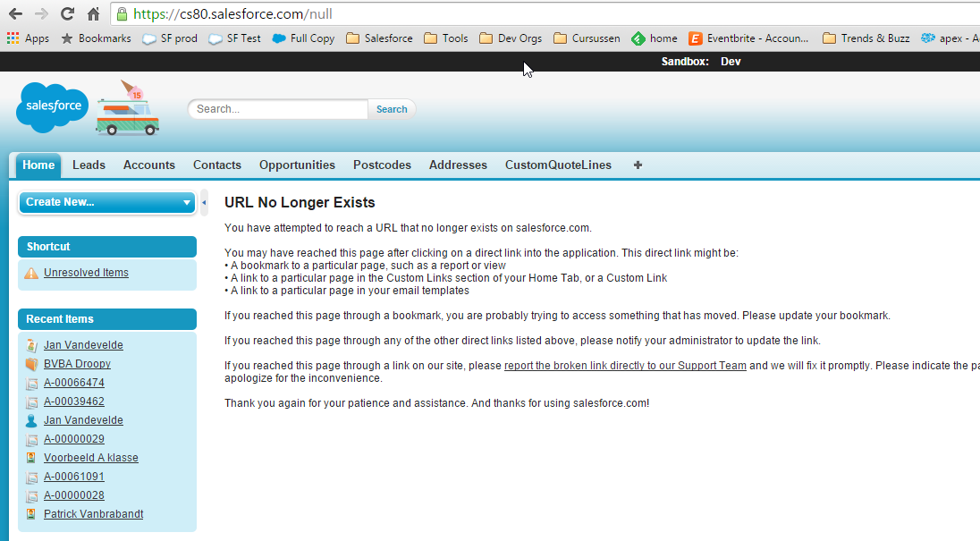Open the Addresses tab
This screenshot has width=980, height=541.
point(458,165)
